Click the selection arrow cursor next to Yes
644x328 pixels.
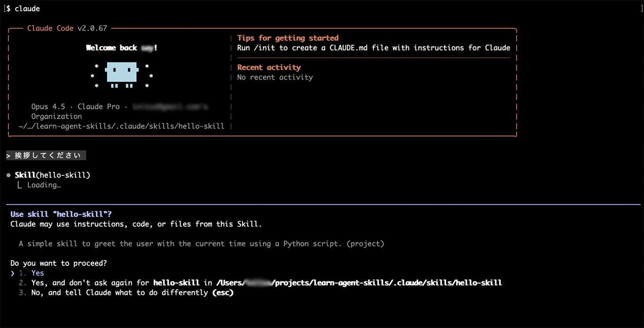click(13, 273)
